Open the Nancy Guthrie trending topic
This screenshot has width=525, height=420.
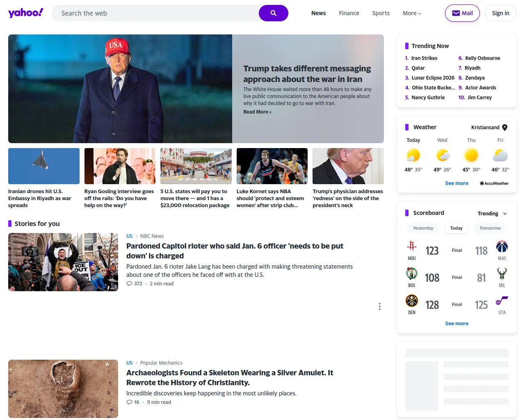[428, 98]
